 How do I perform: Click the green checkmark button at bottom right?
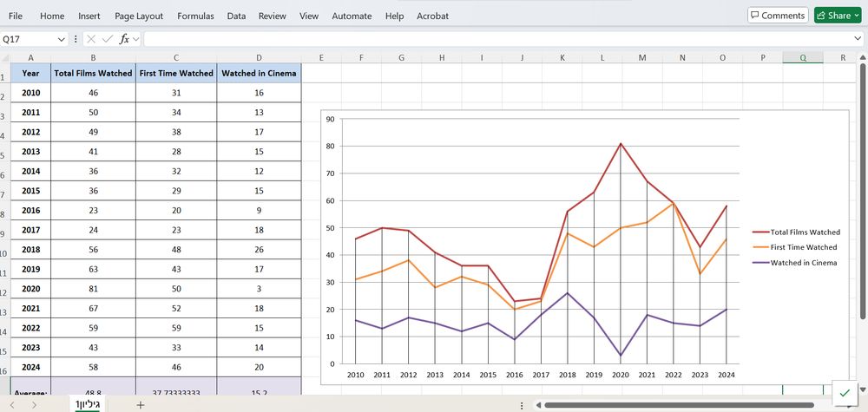pos(845,393)
